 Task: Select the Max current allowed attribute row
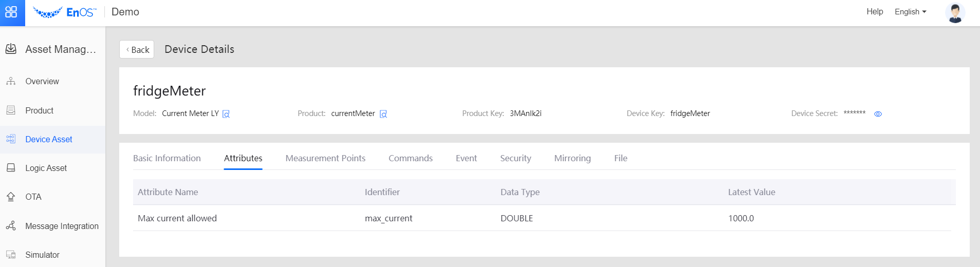pyautogui.click(x=177, y=218)
